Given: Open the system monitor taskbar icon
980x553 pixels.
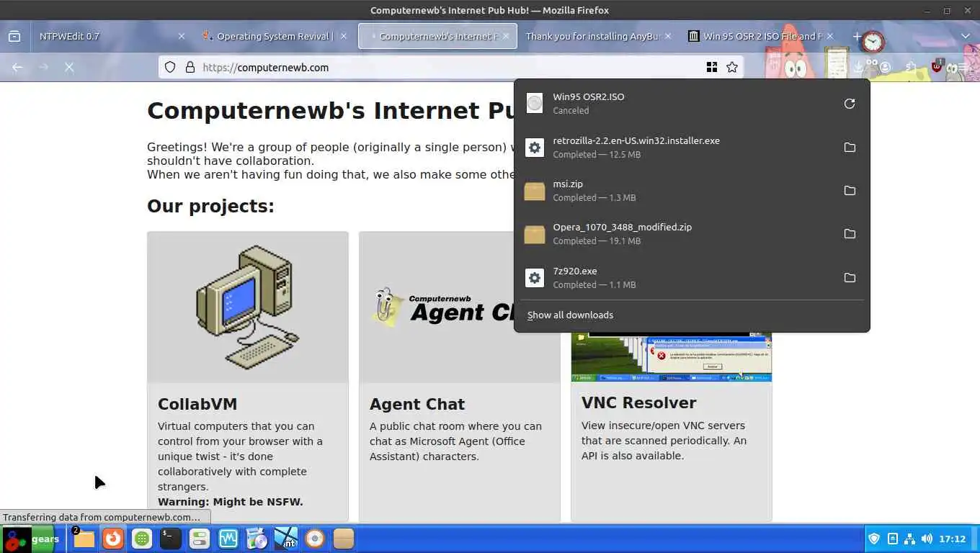Looking at the screenshot, I should (x=228, y=539).
